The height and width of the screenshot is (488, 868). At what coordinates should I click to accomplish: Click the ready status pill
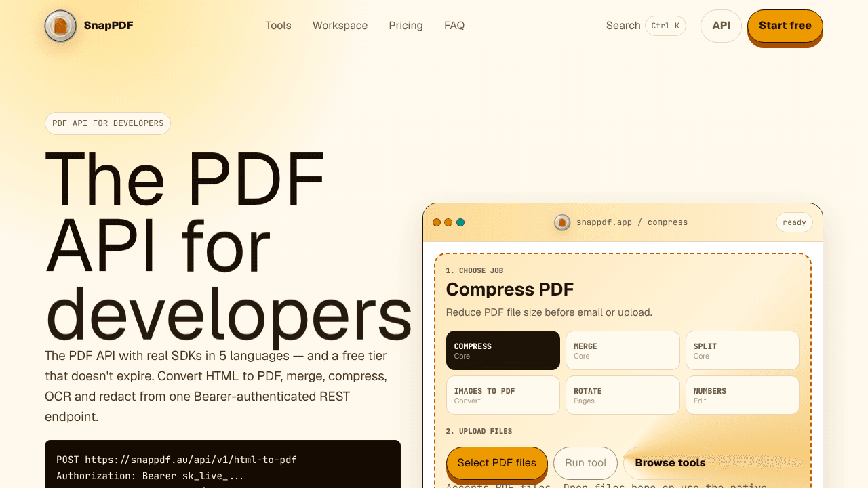point(794,222)
